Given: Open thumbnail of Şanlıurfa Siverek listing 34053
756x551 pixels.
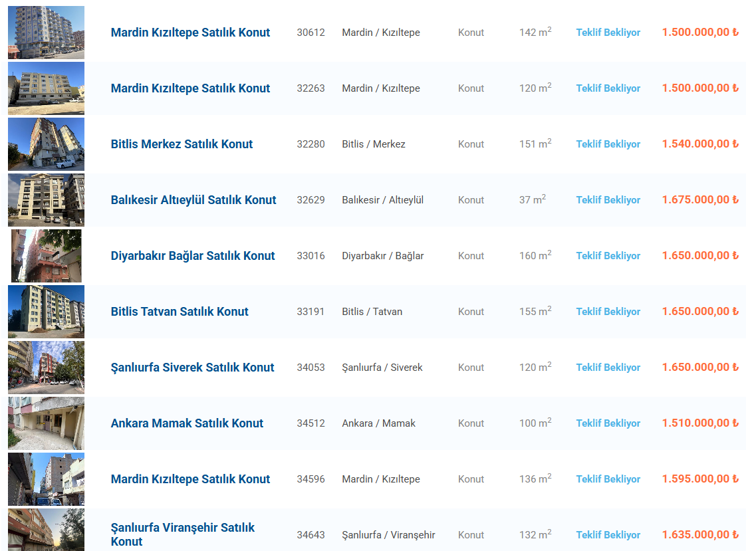Looking at the screenshot, I should [x=47, y=368].
